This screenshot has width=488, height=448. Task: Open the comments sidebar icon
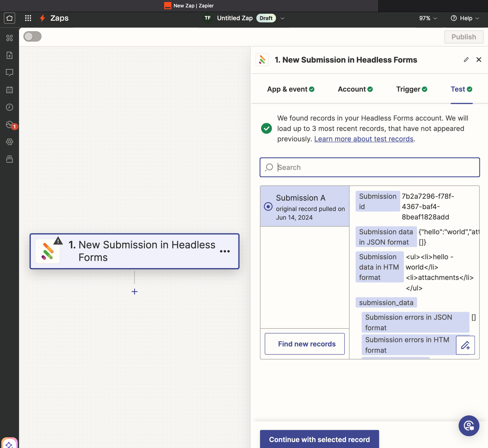9,72
